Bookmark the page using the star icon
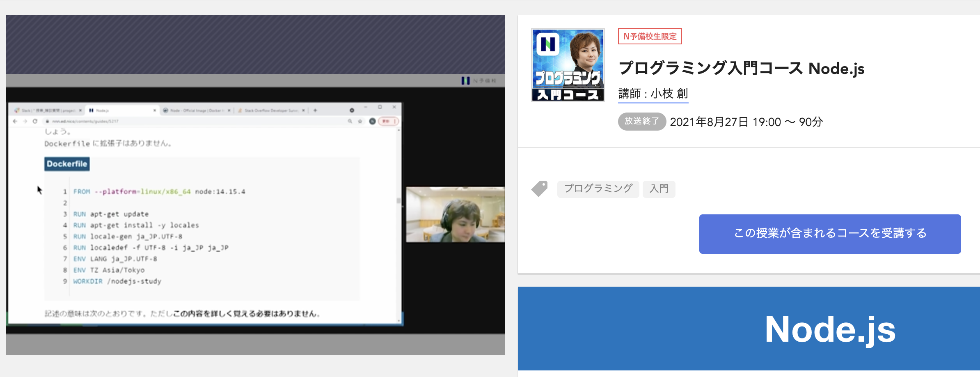Screen dimensions: 980x377 (360, 122)
